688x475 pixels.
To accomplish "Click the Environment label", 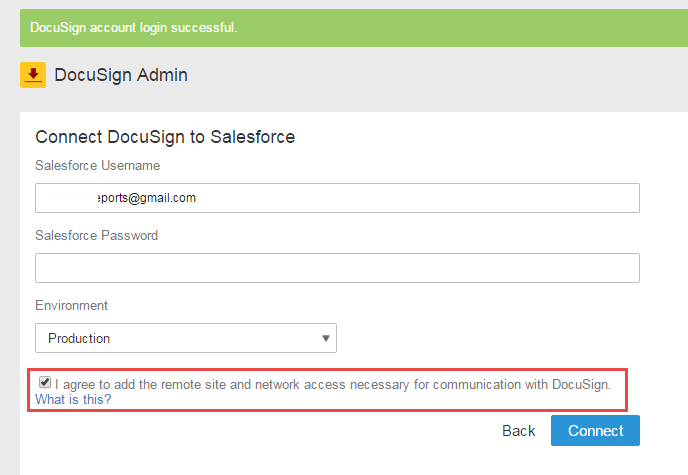I will 72,305.
